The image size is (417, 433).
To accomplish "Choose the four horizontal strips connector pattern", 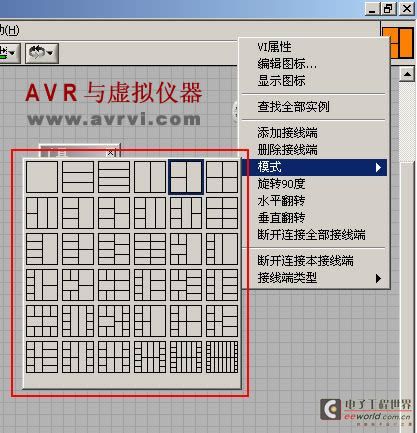I will tap(114, 177).
